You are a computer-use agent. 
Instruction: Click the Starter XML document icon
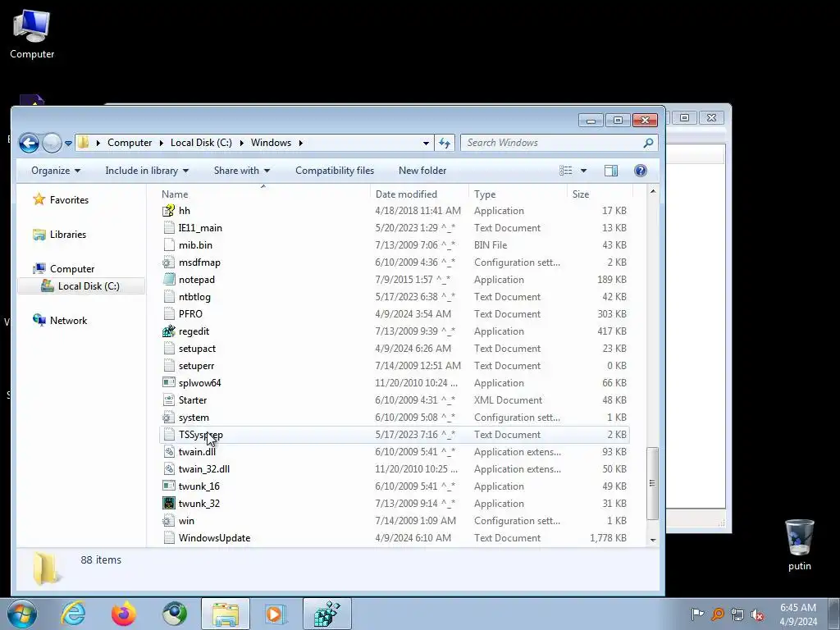click(x=169, y=400)
